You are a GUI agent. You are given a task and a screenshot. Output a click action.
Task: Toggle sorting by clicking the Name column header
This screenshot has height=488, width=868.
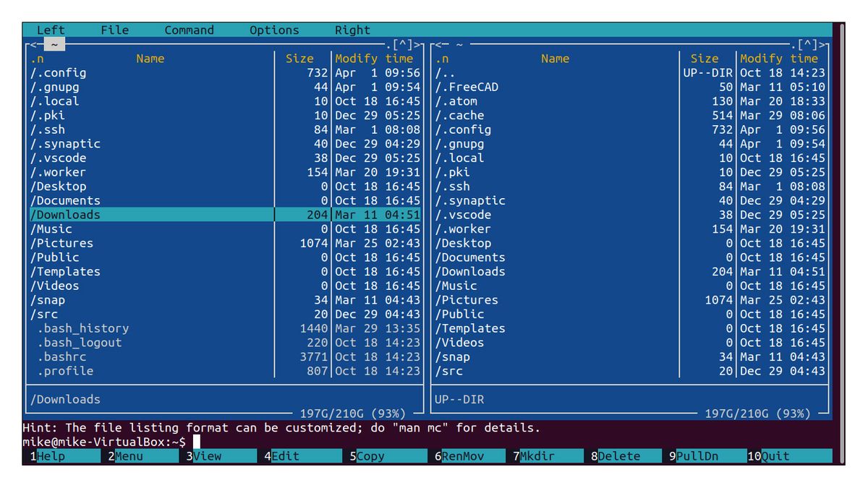click(150, 59)
